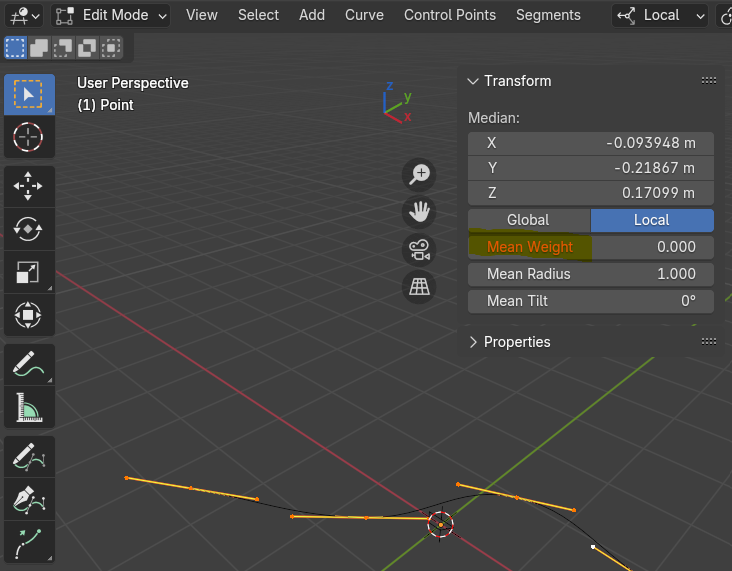This screenshot has width=732, height=571.
Task: Choose the subtract selection mode icon
Action: coord(63,48)
